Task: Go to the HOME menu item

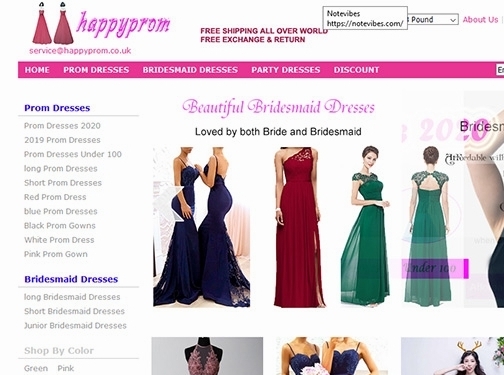Action: click(37, 70)
